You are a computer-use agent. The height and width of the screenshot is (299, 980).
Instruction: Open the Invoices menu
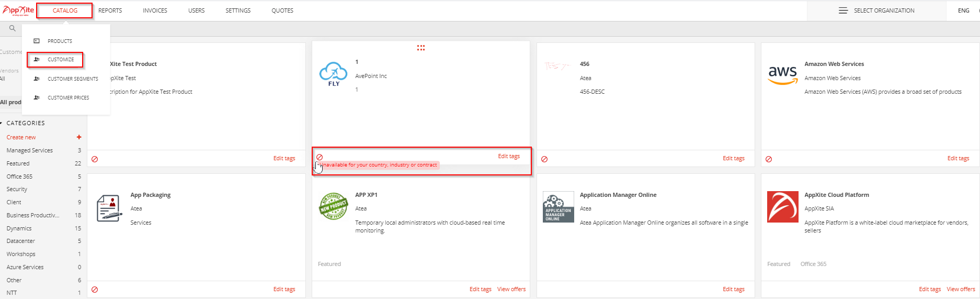[x=155, y=10]
